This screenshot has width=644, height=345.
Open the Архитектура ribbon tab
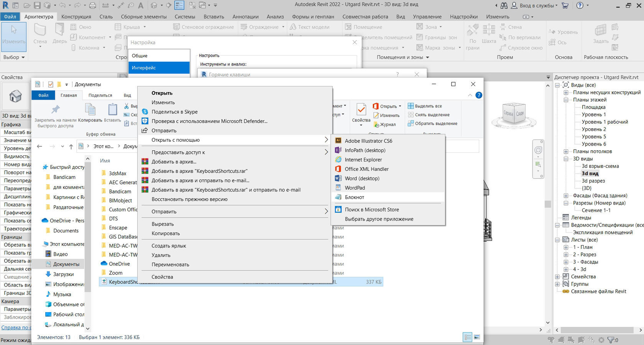tap(39, 16)
